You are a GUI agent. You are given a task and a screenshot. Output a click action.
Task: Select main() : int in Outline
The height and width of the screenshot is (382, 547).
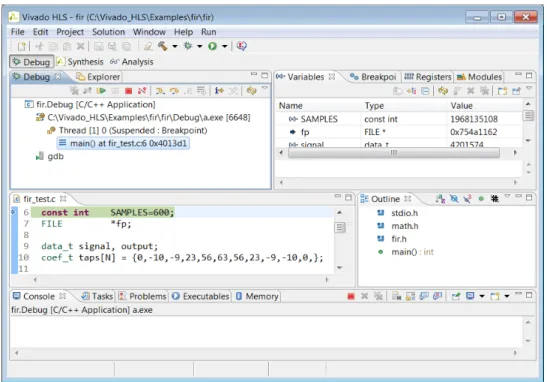pyautogui.click(x=412, y=252)
